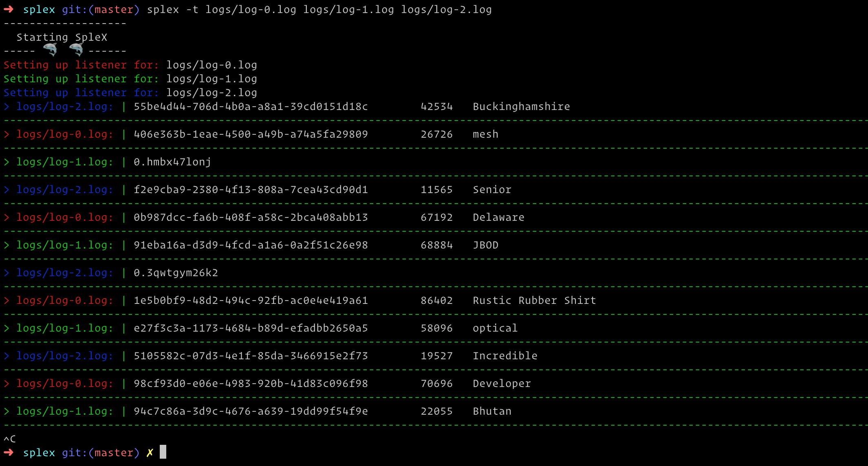Screen dimensions: 868x466
Task: Click the yellow X git dirty marker
Action: (x=150, y=453)
